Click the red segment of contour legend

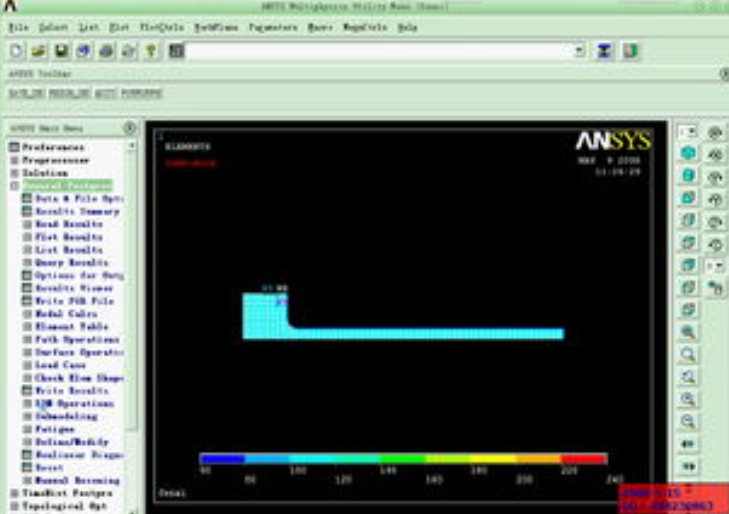point(584,459)
